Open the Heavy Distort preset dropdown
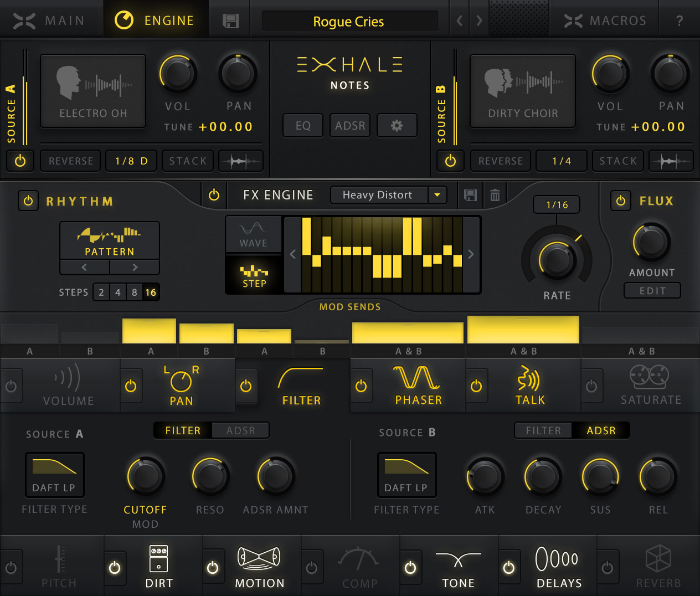 tap(388, 195)
